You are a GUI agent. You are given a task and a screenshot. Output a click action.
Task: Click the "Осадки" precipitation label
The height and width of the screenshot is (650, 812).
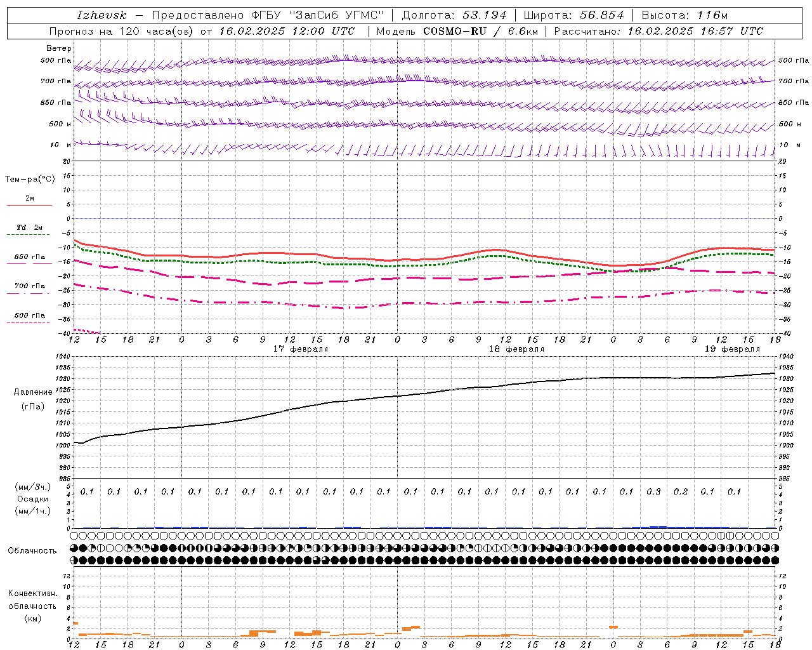pos(33,499)
